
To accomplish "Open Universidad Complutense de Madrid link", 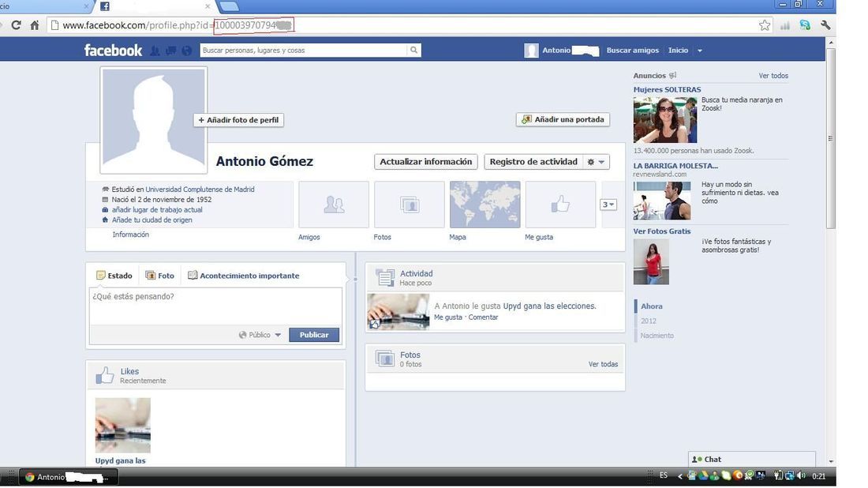I will click(200, 189).
